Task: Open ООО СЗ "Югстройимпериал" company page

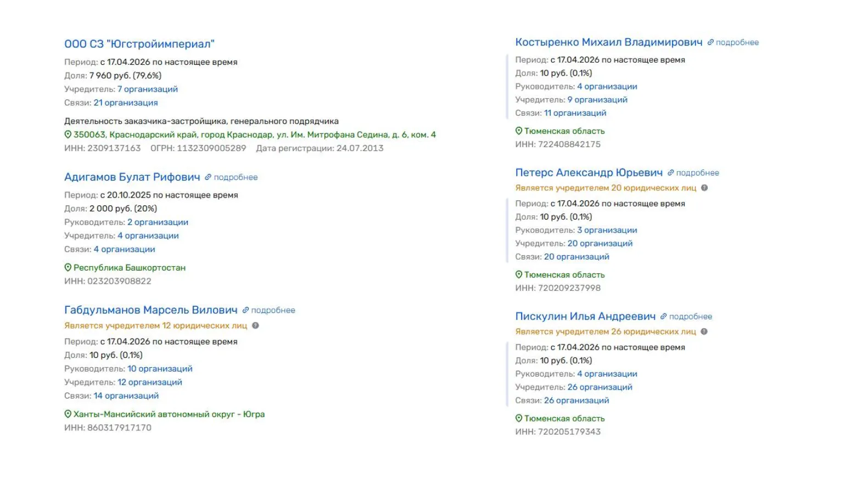Action: click(139, 44)
